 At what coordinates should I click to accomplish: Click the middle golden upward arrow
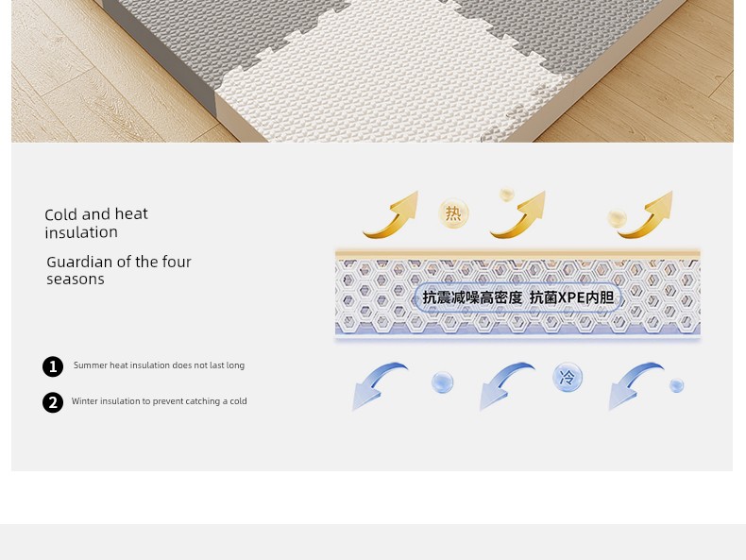point(517,214)
